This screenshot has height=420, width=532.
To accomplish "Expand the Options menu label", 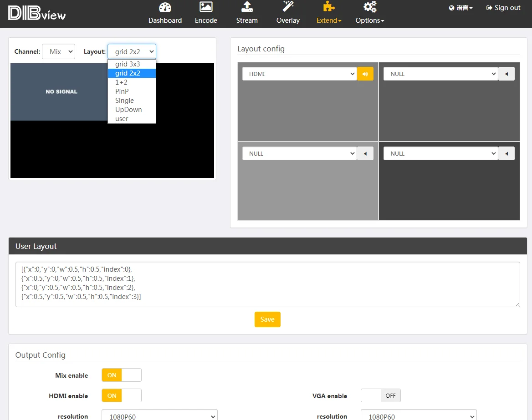I will click(x=370, y=20).
